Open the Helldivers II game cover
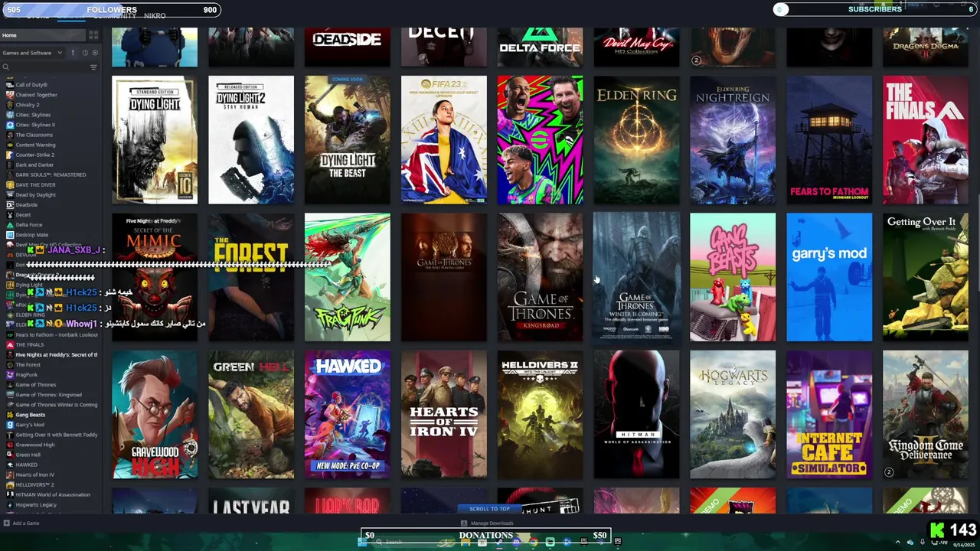Viewport: 980px width, 551px height. 540,415
